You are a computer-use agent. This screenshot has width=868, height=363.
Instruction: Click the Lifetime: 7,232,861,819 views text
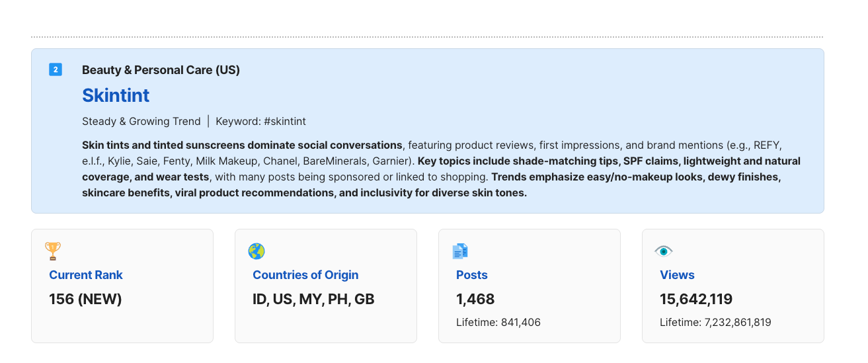pyautogui.click(x=715, y=323)
